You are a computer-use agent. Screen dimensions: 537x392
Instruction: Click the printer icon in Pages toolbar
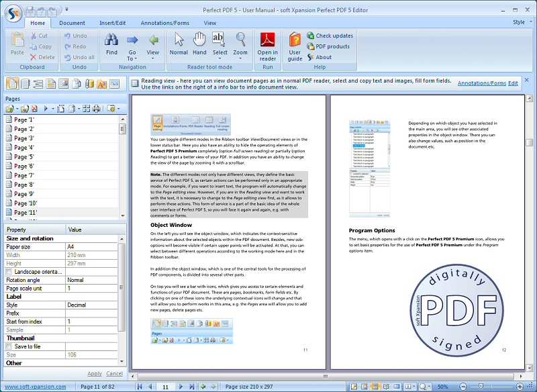[97, 109]
